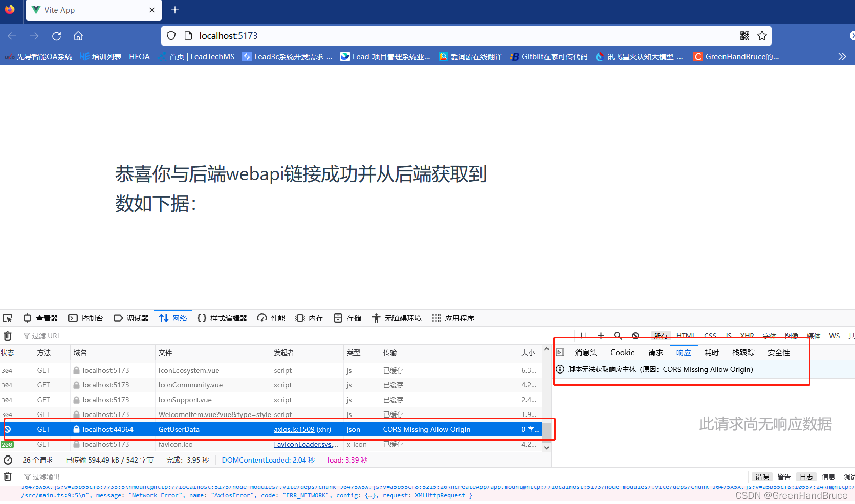This screenshot has width=855, height=504.
Task: Select the IconSupport.vue request row
Action: pos(271,400)
